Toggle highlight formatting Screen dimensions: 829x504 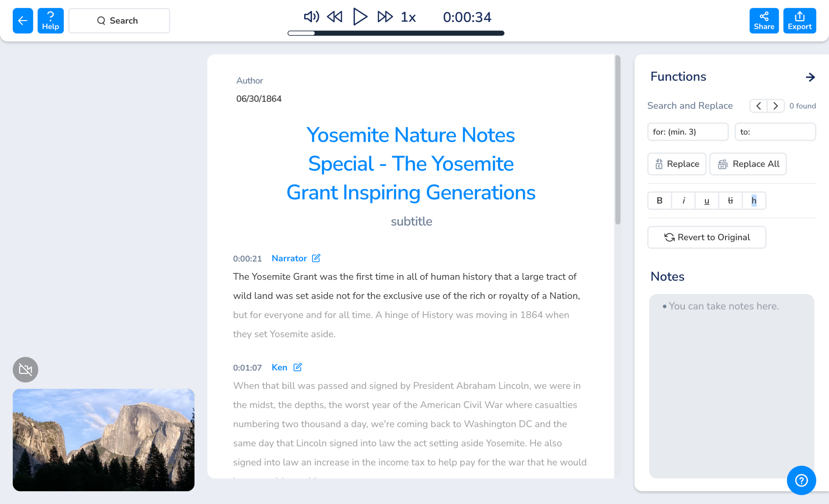[x=754, y=200]
